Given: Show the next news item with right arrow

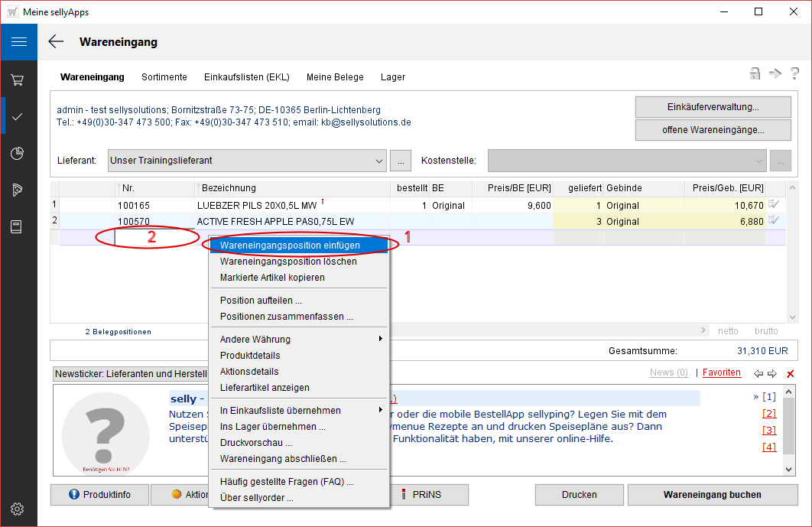Looking at the screenshot, I should tap(772, 373).
